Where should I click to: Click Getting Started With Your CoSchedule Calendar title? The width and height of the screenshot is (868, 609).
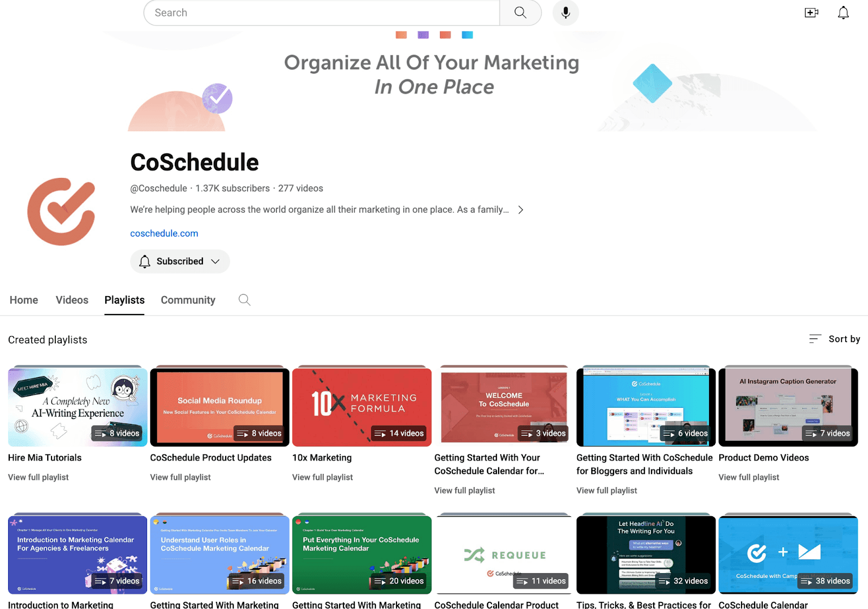click(x=489, y=464)
